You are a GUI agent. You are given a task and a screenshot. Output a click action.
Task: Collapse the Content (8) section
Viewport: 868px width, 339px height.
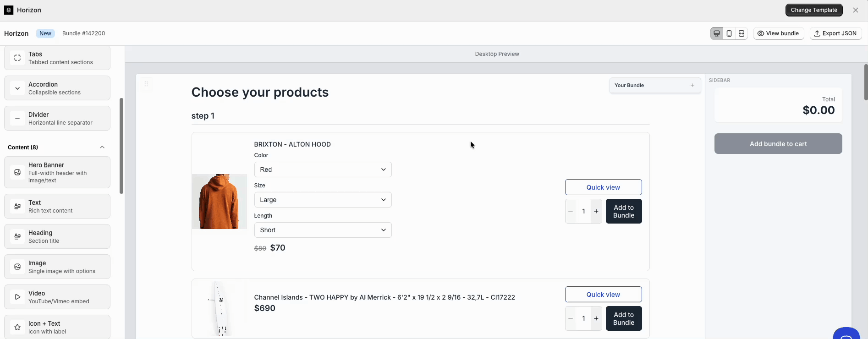tap(102, 147)
